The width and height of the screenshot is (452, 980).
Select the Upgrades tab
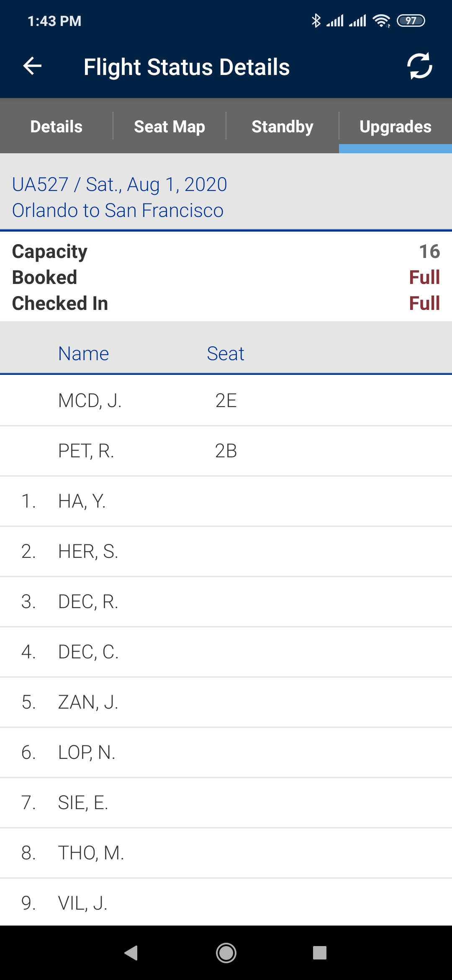395,126
